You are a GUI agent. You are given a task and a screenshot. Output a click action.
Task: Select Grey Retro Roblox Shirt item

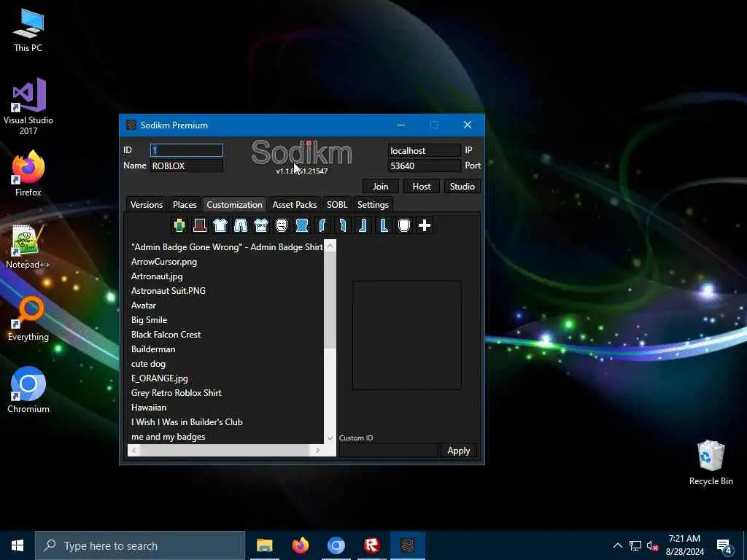click(226, 393)
